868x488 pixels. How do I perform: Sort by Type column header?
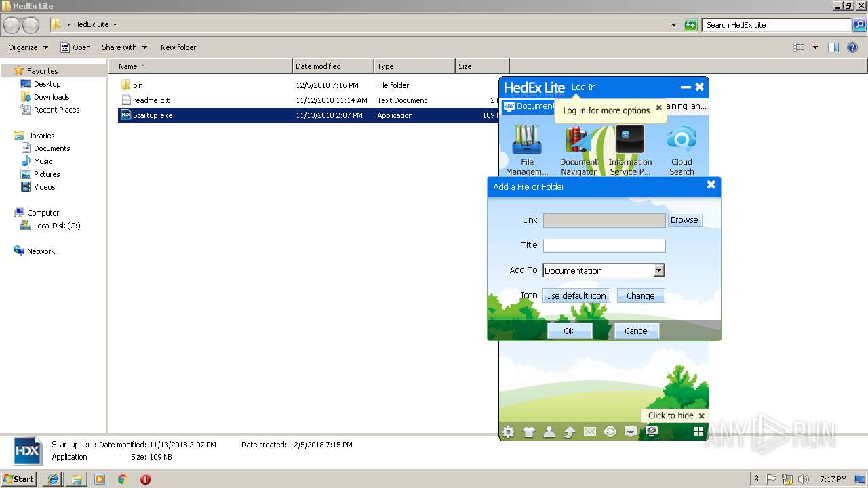(414, 66)
